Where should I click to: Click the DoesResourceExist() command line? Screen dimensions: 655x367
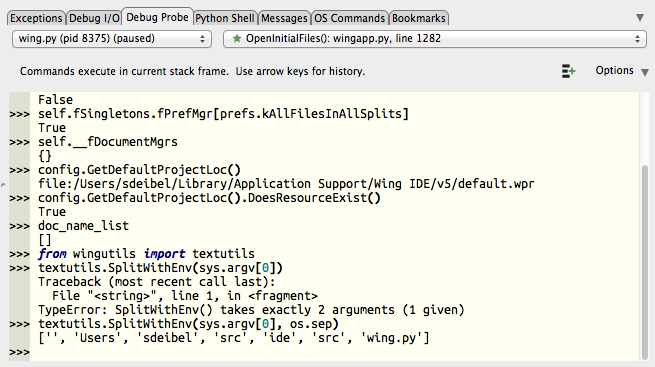[209, 198]
